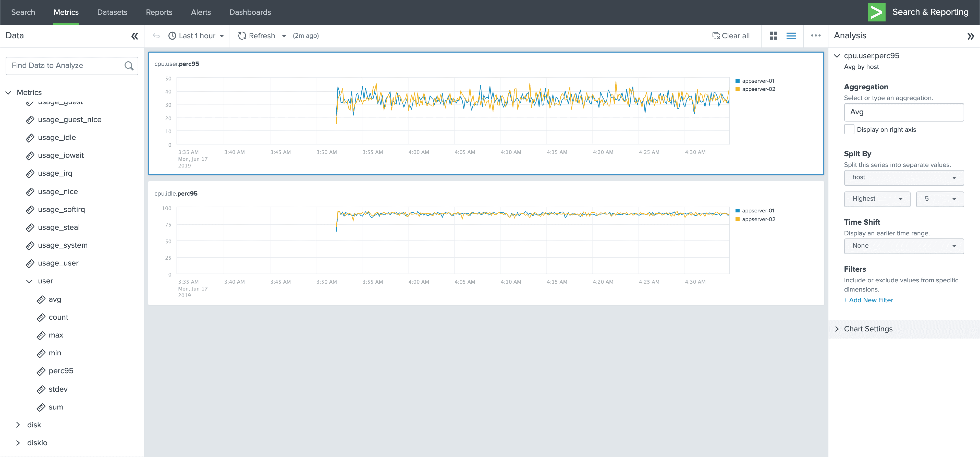Click the Aggregation Avg input field
980x457 pixels.
(x=903, y=112)
